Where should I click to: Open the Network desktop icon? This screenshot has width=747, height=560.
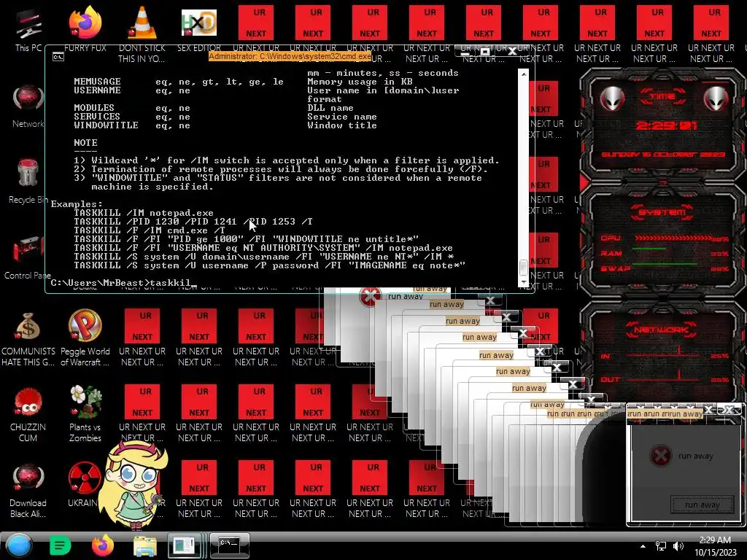[28, 106]
